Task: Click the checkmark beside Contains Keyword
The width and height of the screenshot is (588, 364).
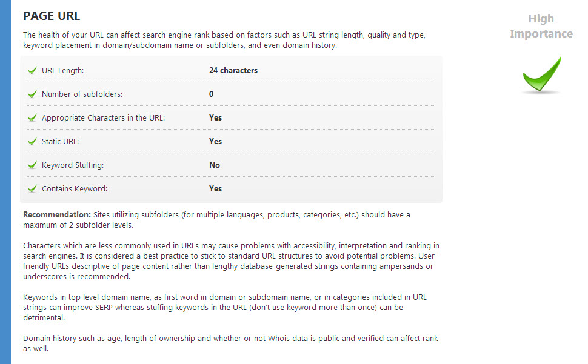Action: [32, 189]
